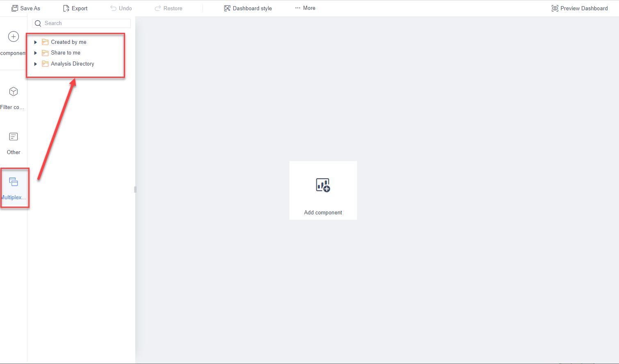Select the Share to me tree label
The height and width of the screenshot is (364, 619).
click(x=66, y=53)
